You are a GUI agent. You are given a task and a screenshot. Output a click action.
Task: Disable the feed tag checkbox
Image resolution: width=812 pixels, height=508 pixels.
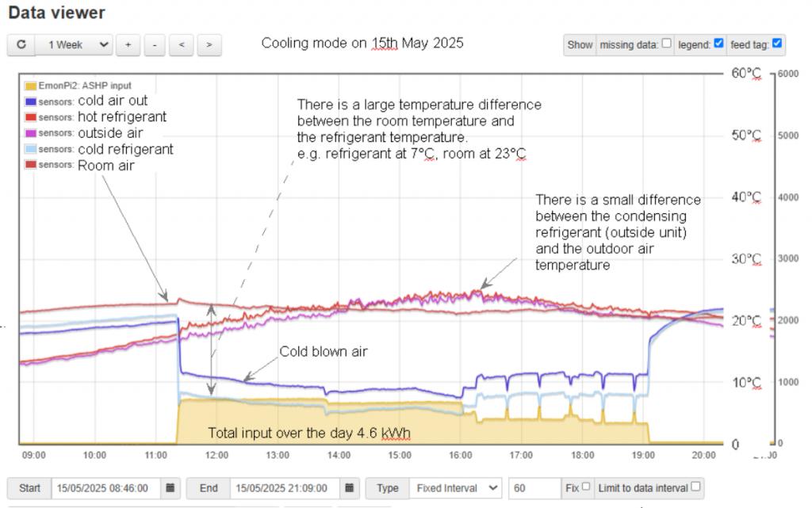777,44
